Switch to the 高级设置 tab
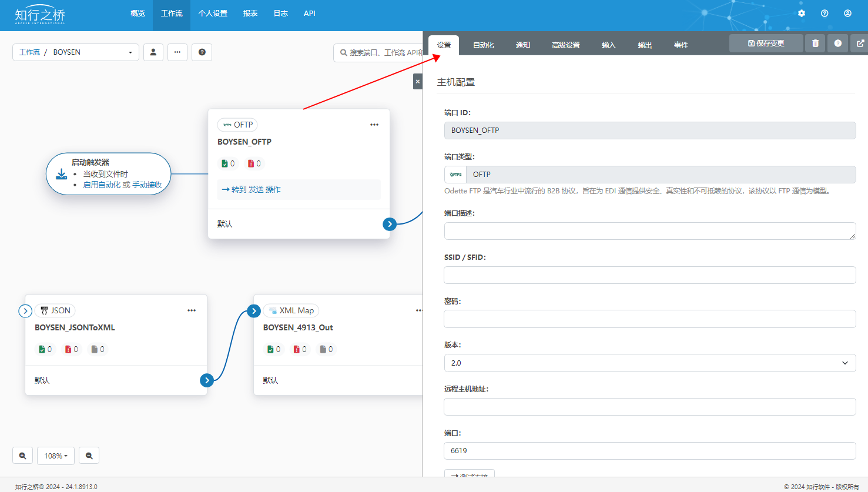 565,45
